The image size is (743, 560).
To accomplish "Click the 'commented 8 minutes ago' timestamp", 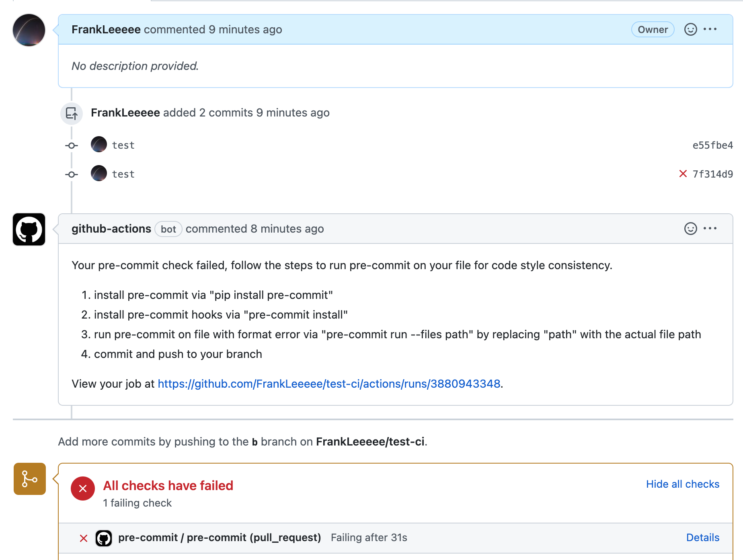I will [x=255, y=229].
